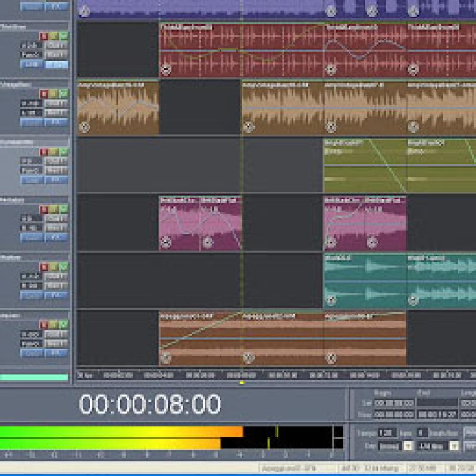This screenshot has width=476, height=476.
Task: Click the first time field in the Set row
Action: pos(394,403)
